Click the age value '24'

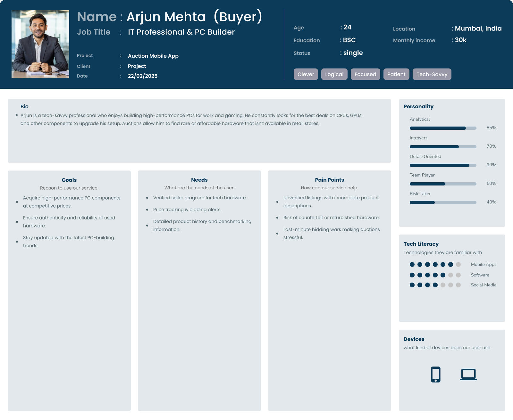[x=348, y=27]
